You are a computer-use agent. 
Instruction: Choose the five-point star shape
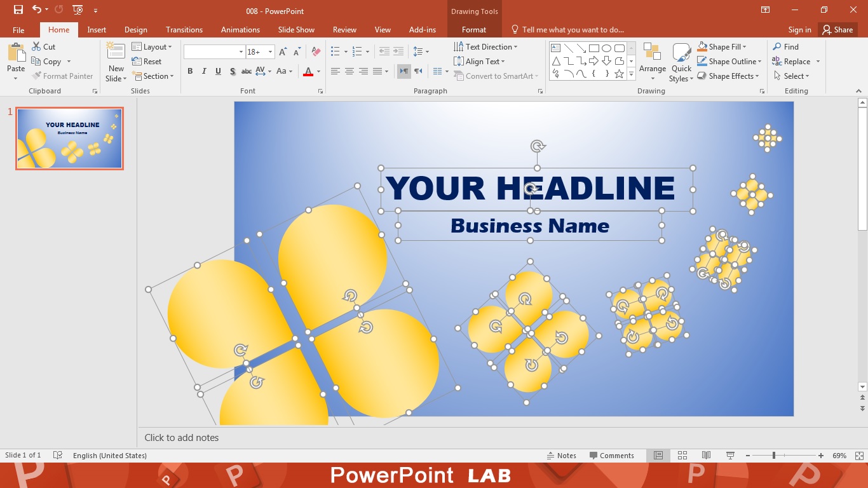(619, 74)
